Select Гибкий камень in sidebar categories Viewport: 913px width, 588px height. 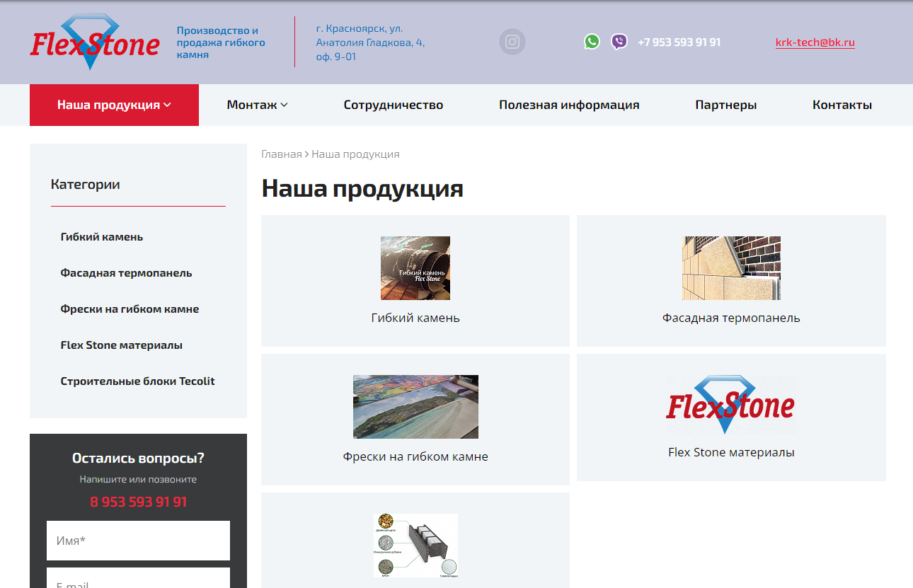coord(102,237)
